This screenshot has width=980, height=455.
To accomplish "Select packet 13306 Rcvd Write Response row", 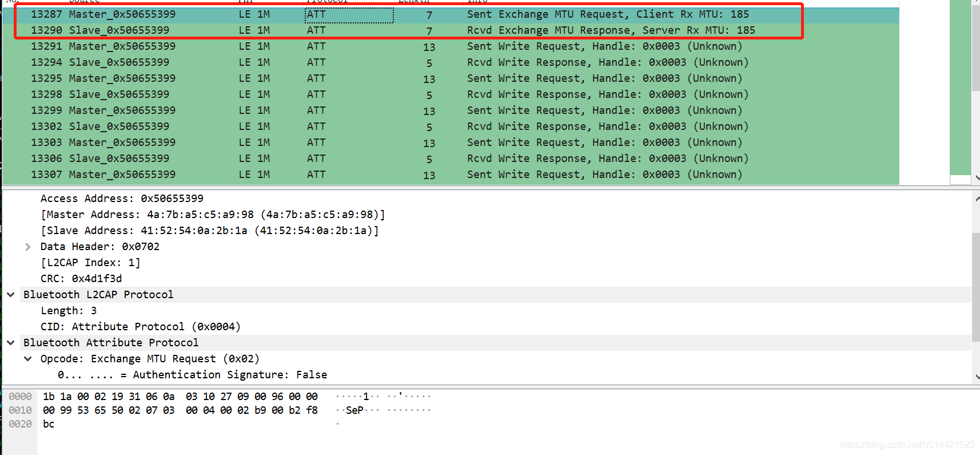I will tap(451, 159).
